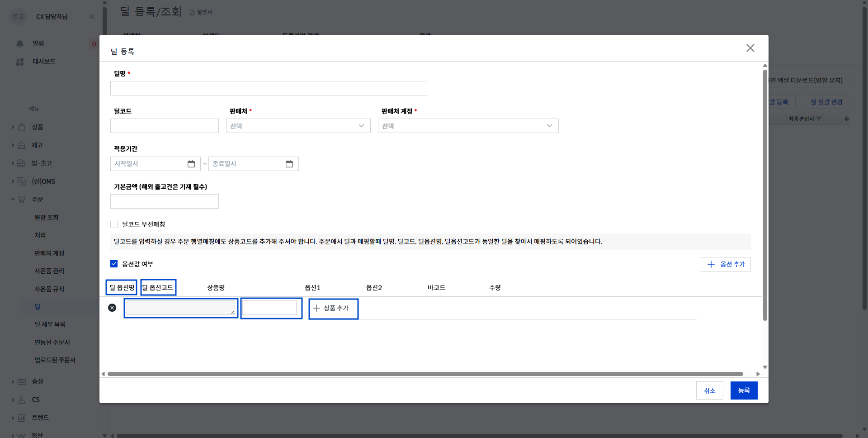
Task: Click the dialog's horizontal scrollbar
Action: coord(425,374)
